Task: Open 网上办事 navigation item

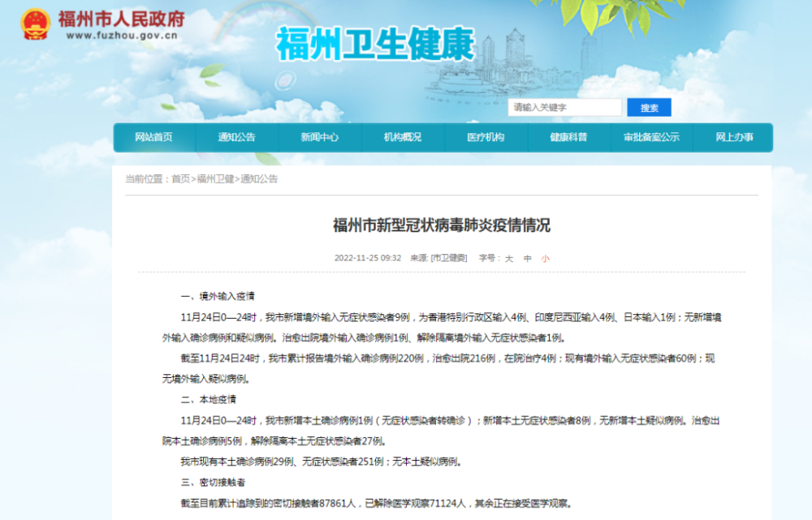Action: coord(734,137)
